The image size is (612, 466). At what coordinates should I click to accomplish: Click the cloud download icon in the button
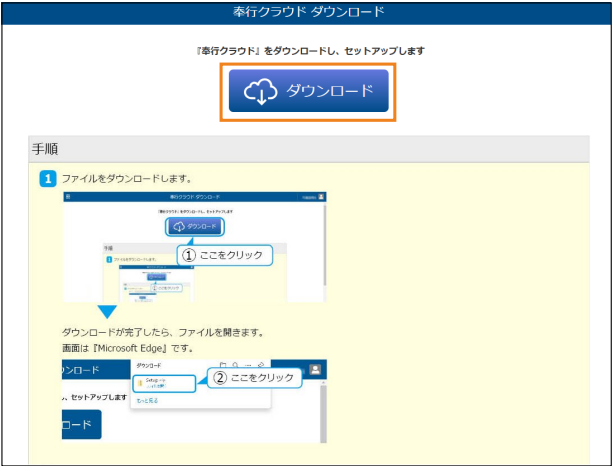pyautogui.click(x=260, y=92)
